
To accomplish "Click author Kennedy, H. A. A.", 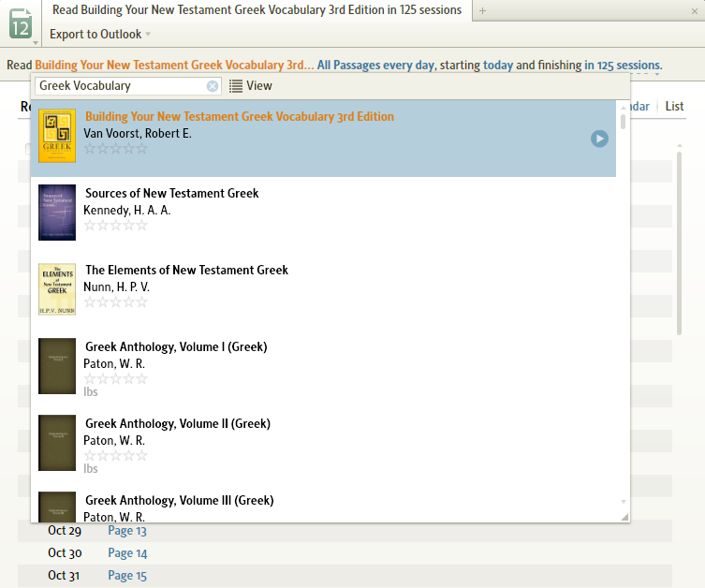I will click(126, 211).
